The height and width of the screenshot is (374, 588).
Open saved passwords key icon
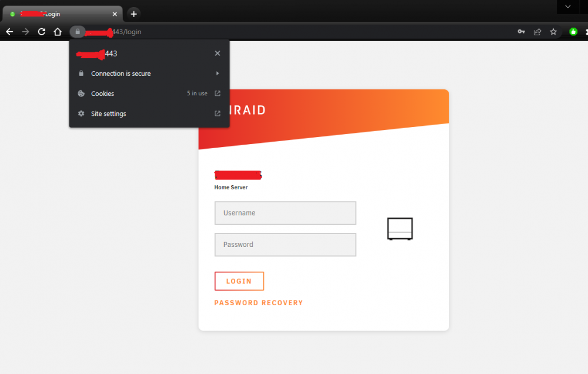[521, 32]
